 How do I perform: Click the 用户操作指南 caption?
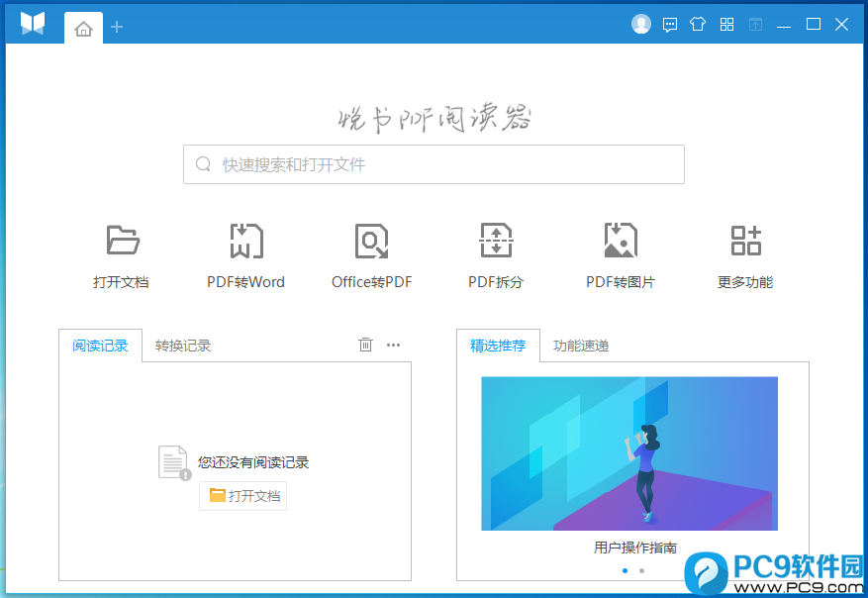(635, 548)
